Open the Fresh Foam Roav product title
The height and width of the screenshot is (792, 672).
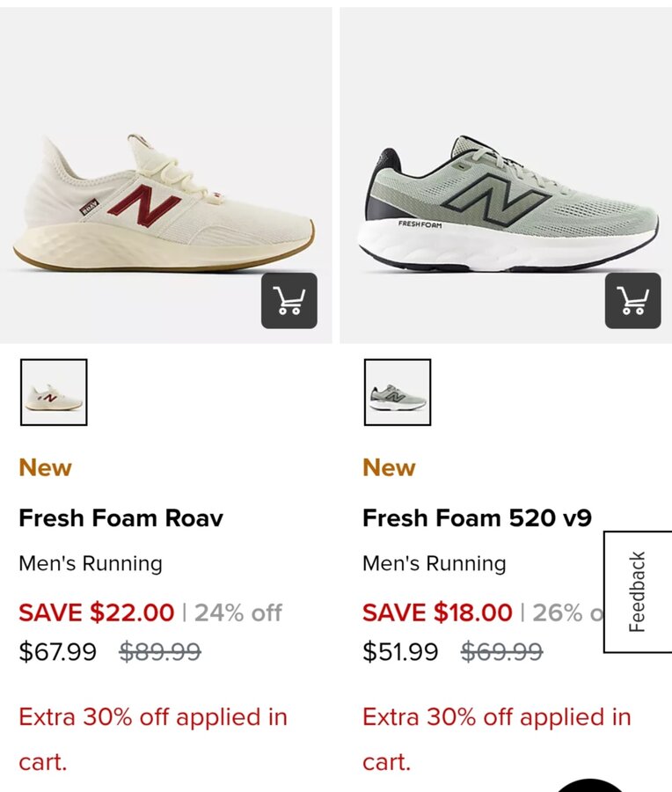121,517
